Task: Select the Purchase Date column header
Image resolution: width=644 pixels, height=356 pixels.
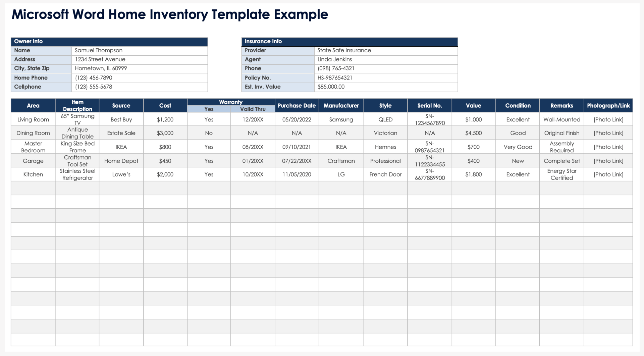Action: [297, 105]
